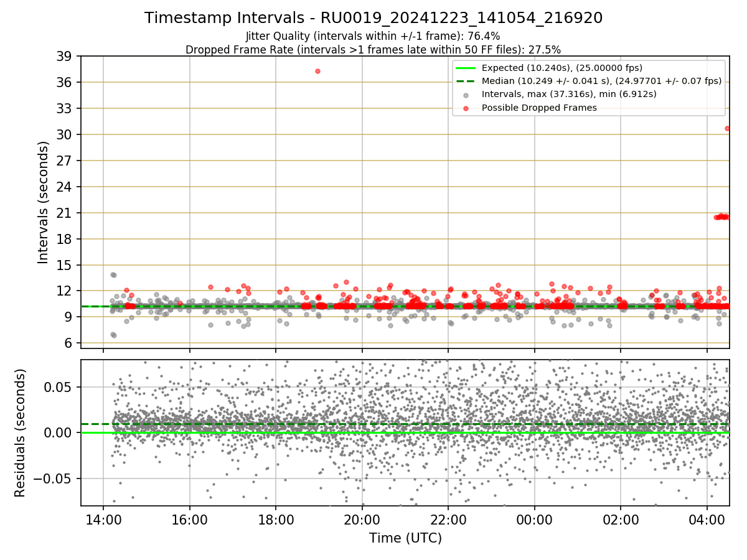Select the 'Jitter Quality' subtitle line showing 76.4%
This screenshot has height=560, width=747.
pyautogui.click(x=373, y=37)
